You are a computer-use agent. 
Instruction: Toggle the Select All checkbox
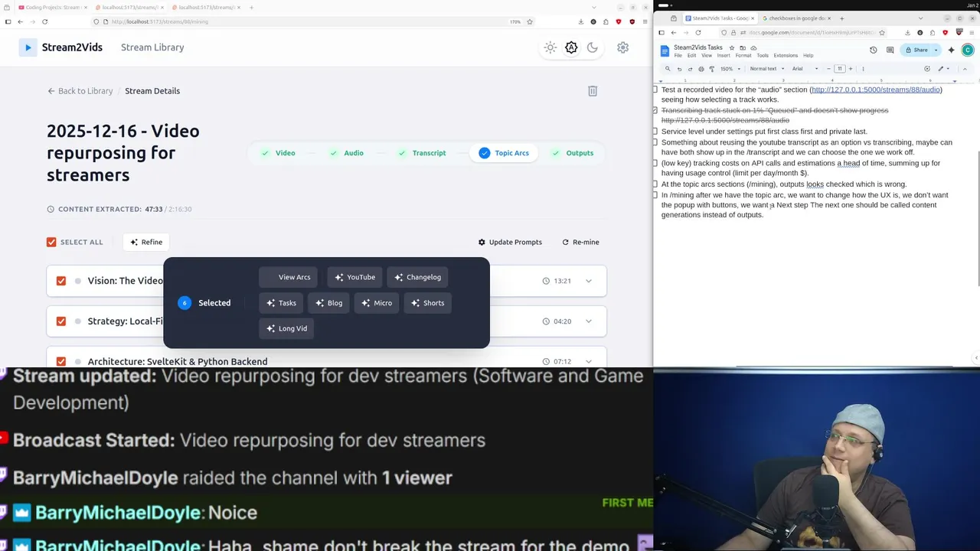click(x=51, y=242)
